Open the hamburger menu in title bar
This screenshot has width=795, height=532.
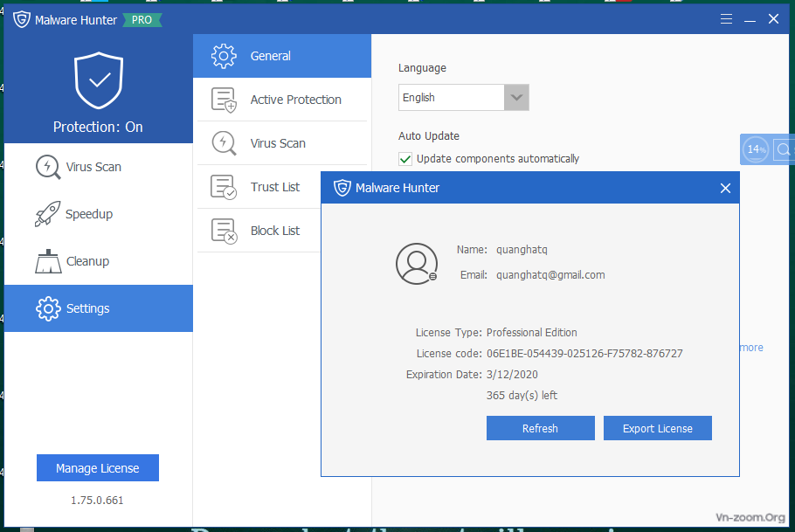point(727,19)
